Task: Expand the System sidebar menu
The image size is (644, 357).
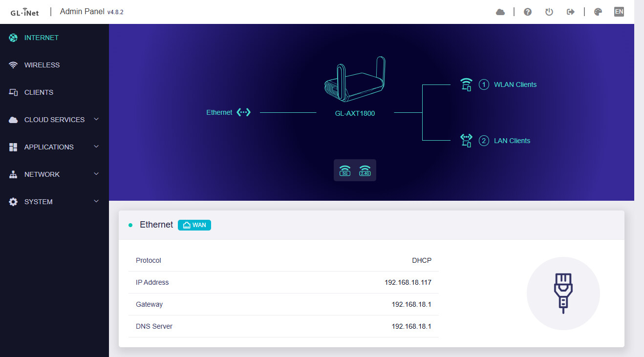Action: [54, 202]
